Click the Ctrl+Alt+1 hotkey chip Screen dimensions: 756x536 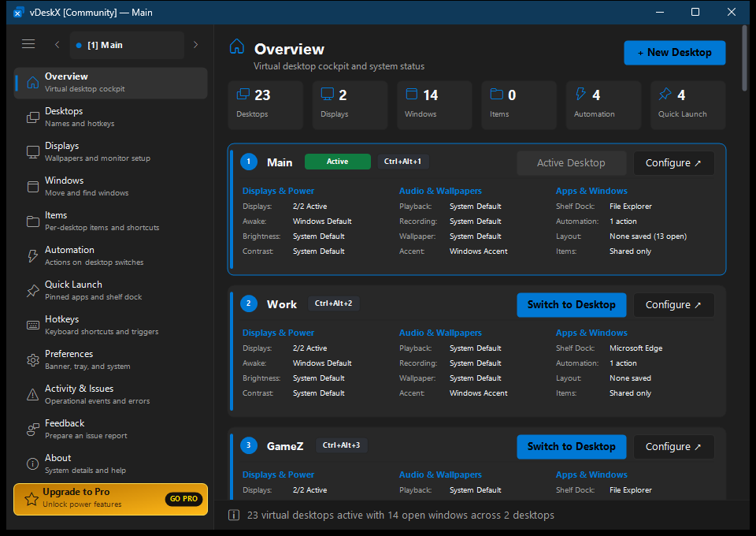click(402, 162)
